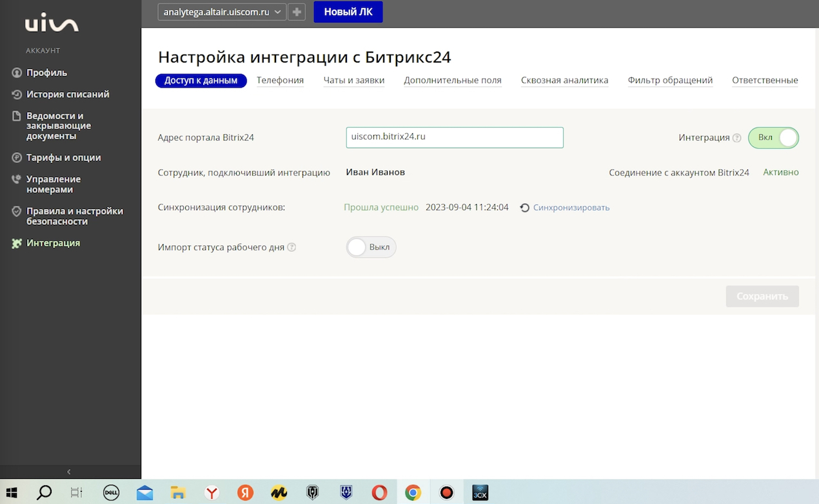Click the help icon beside Импорт статуса рабочего дня

(x=291, y=247)
